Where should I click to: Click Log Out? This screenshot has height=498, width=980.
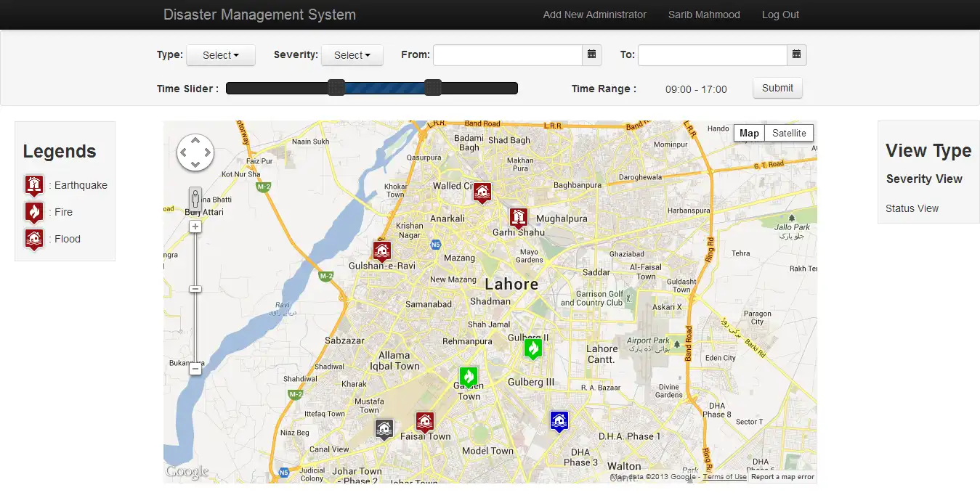[x=780, y=15]
